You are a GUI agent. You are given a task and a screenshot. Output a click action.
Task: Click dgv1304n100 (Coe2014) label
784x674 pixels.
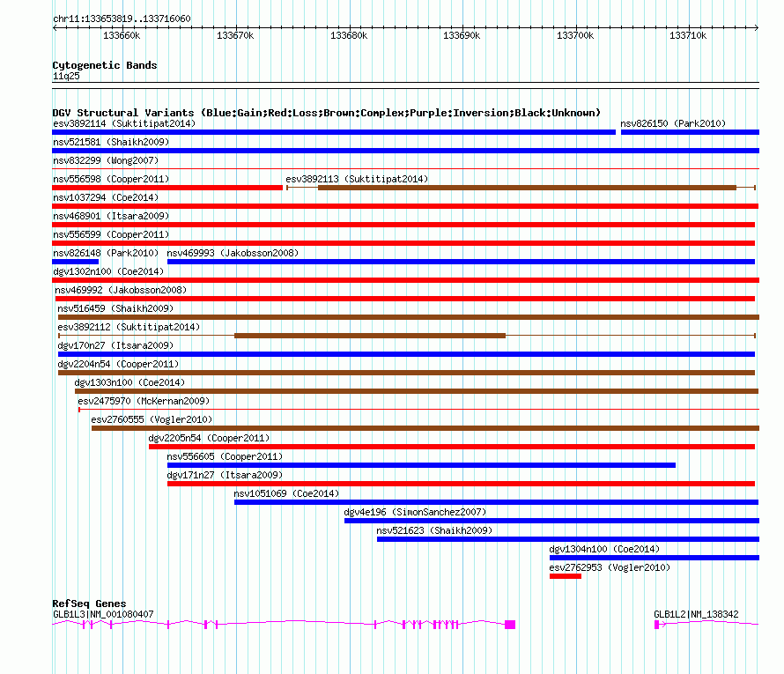pos(604,549)
